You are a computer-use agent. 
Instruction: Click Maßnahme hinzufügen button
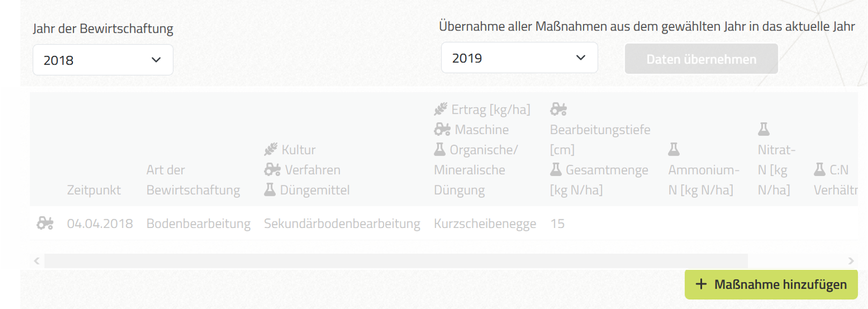click(x=771, y=284)
